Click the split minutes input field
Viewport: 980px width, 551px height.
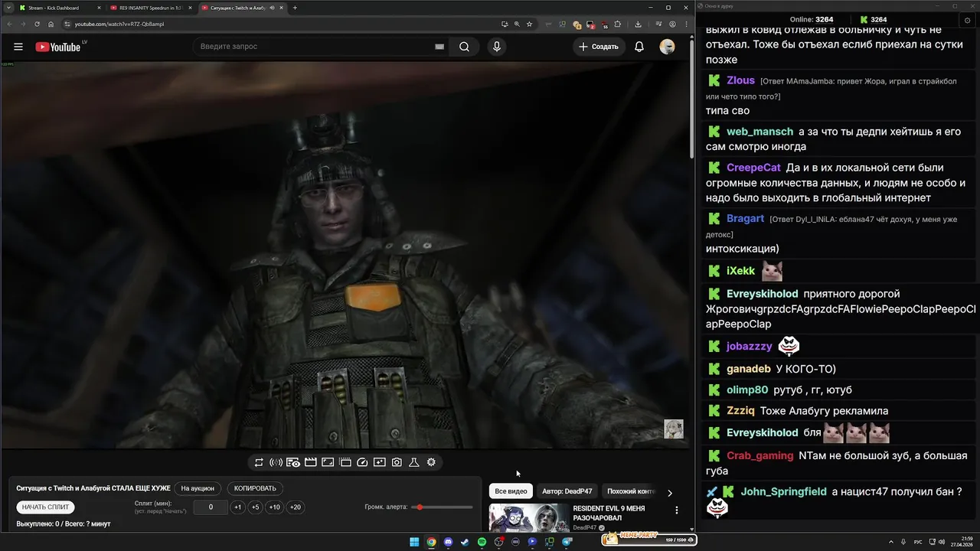(211, 507)
